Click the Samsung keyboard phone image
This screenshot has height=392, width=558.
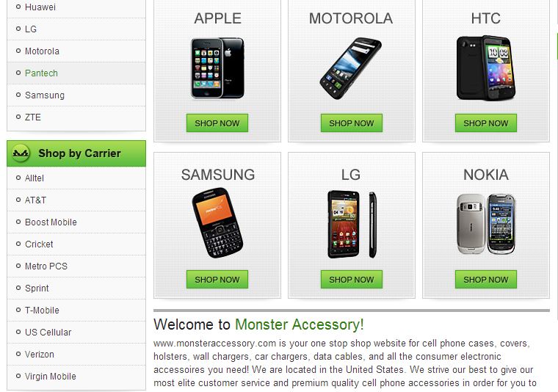click(217, 222)
